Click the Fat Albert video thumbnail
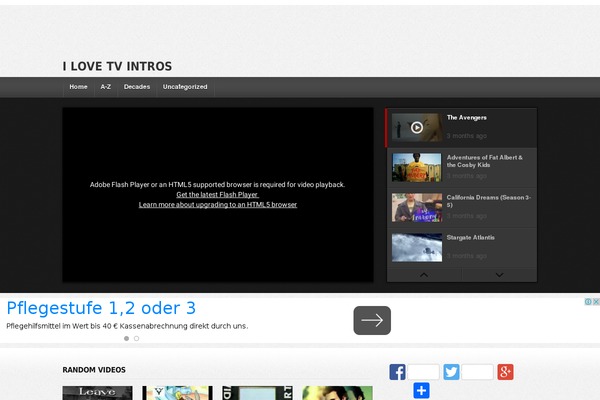The image size is (600, 400). [x=417, y=167]
